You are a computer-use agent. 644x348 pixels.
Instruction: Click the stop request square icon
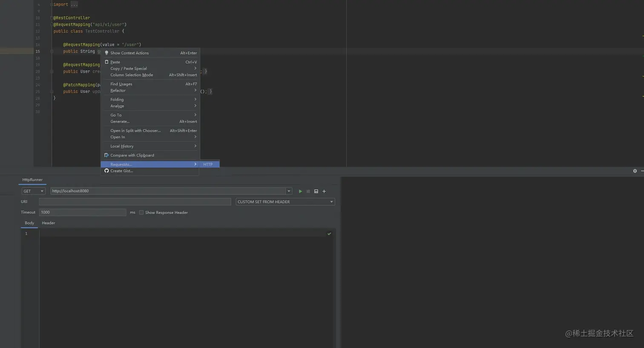(x=308, y=191)
